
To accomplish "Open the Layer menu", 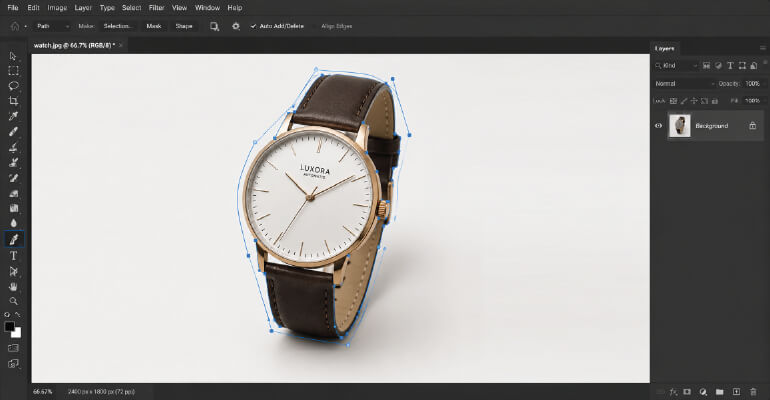I will [83, 8].
